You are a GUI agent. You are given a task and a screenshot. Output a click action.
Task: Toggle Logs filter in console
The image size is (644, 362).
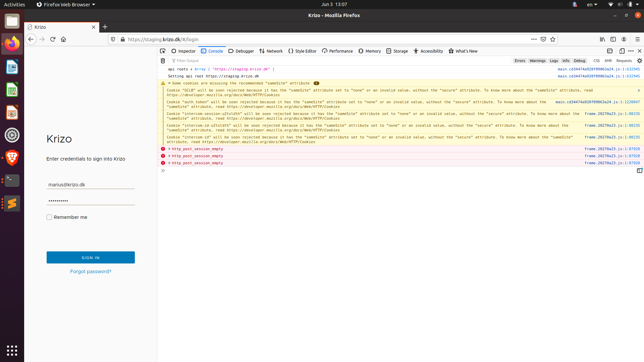click(554, 61)
